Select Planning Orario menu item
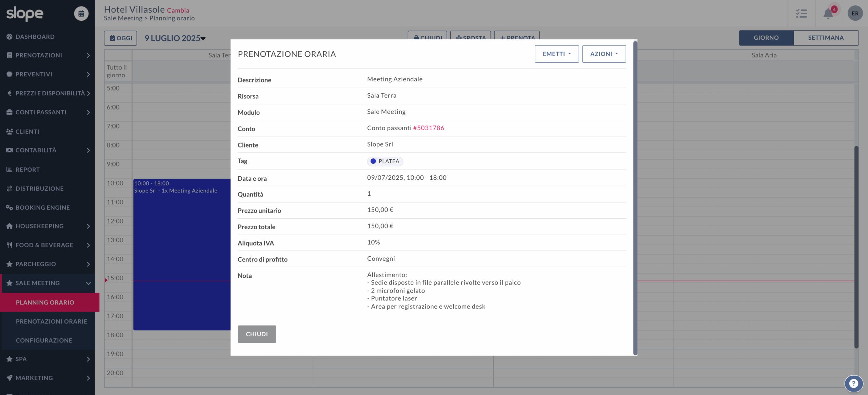This screenshot has height=395, width=868. click(x=50, y=302)
